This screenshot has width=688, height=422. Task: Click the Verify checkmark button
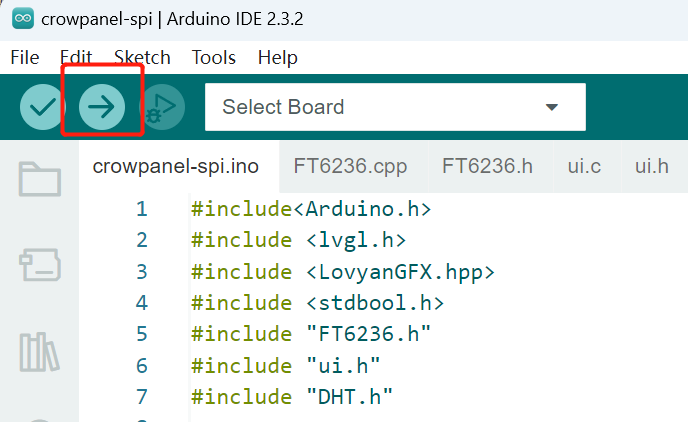point(42,107)
